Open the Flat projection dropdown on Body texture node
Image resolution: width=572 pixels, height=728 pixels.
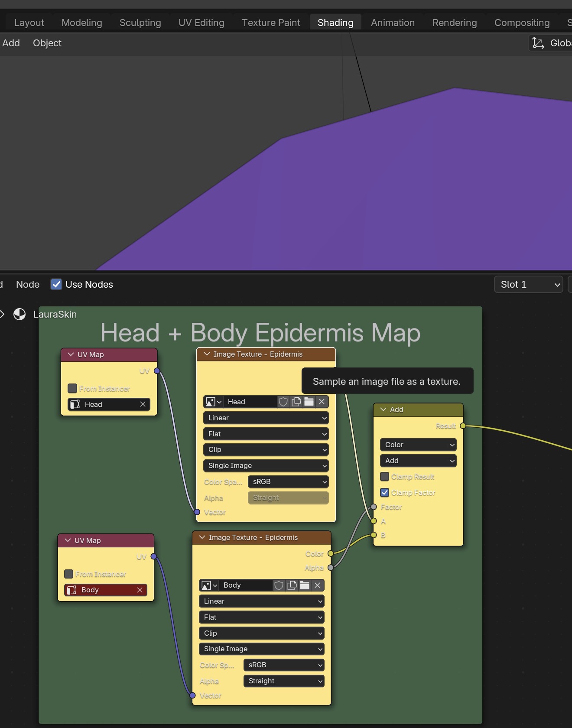[x=261, y=617]
